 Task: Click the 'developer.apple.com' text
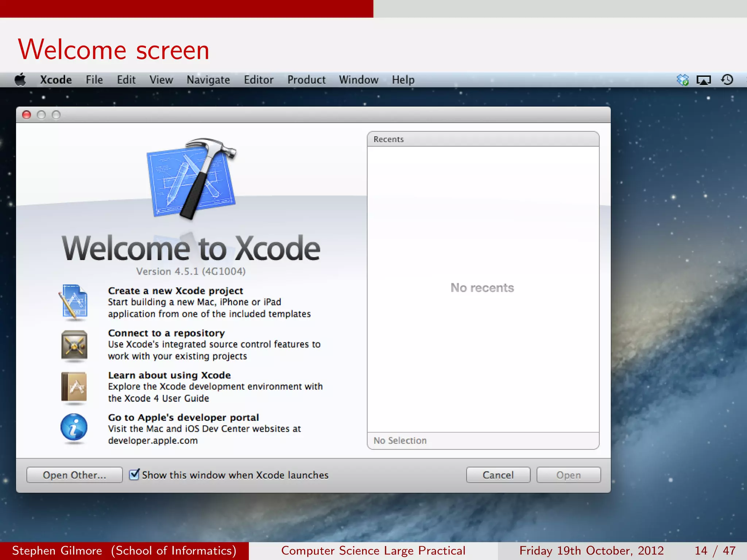click(153, 441)
